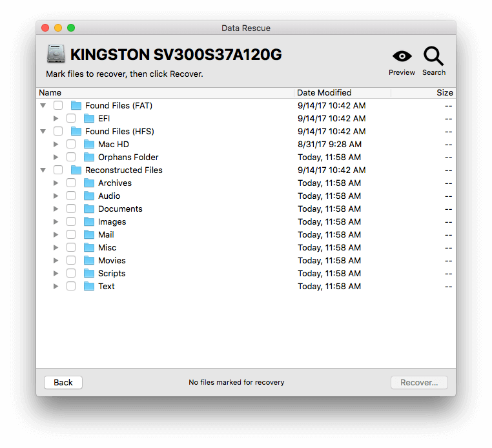Viewport: 492px width, 448px height.
Task: Check the Audio checkbox
Action: [x=71, y=196]
